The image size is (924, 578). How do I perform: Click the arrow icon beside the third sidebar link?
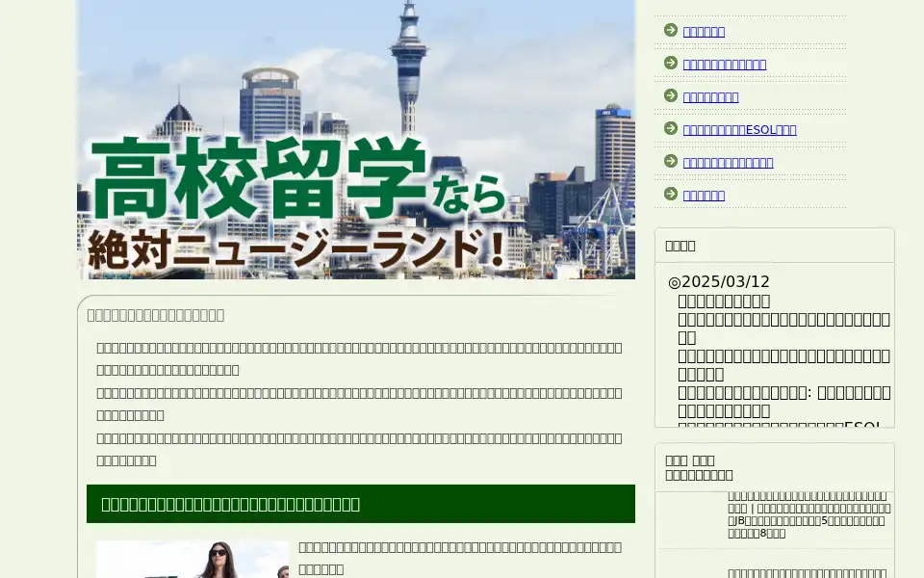(x=671, y=95)
